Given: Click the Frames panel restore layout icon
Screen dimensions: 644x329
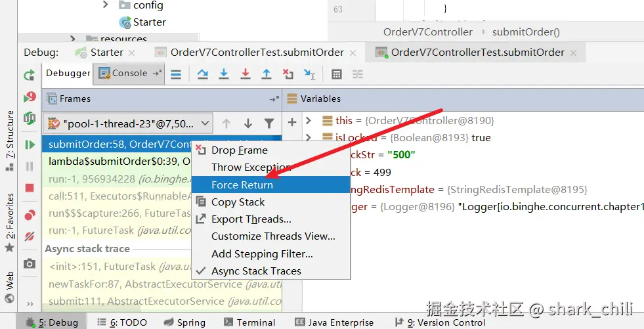Looking at the screenshot, I should tap(274, 99).
